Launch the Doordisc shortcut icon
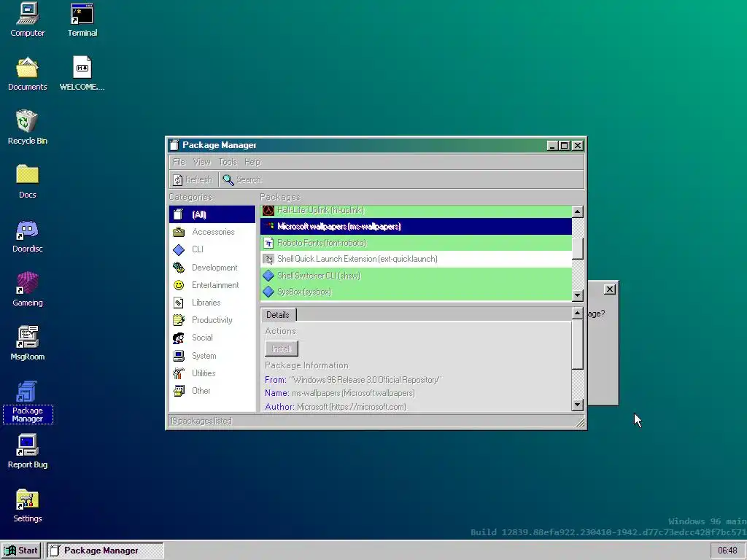 click(x=27, y=236)
